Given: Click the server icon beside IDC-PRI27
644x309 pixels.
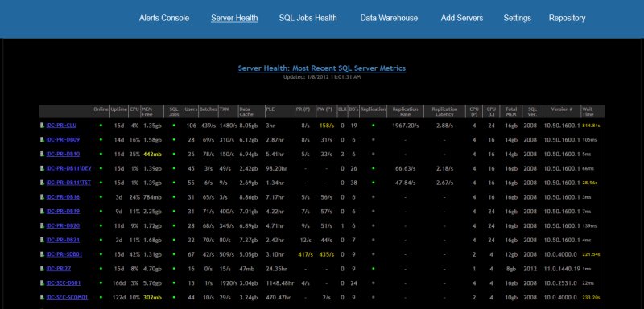Looking at the screenshot, I should click(x=42, y=269).
